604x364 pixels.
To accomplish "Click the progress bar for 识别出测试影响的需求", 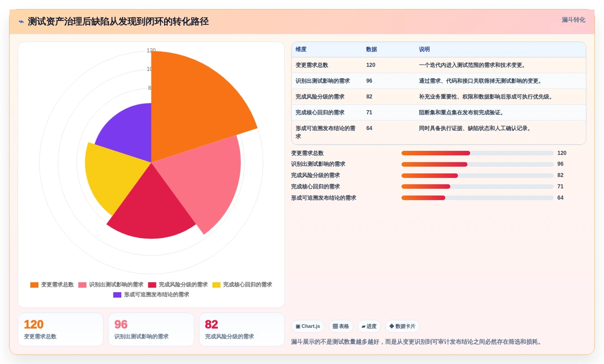I will coord(477,164).
